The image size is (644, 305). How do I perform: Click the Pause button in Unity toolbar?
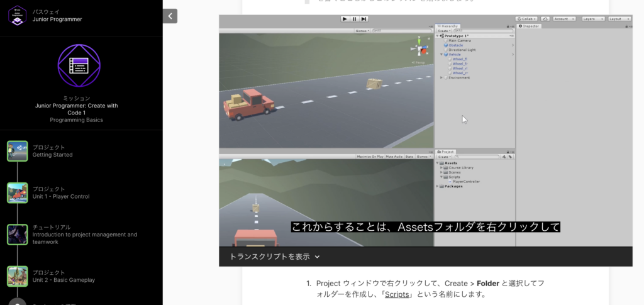(x=354, y=19)
